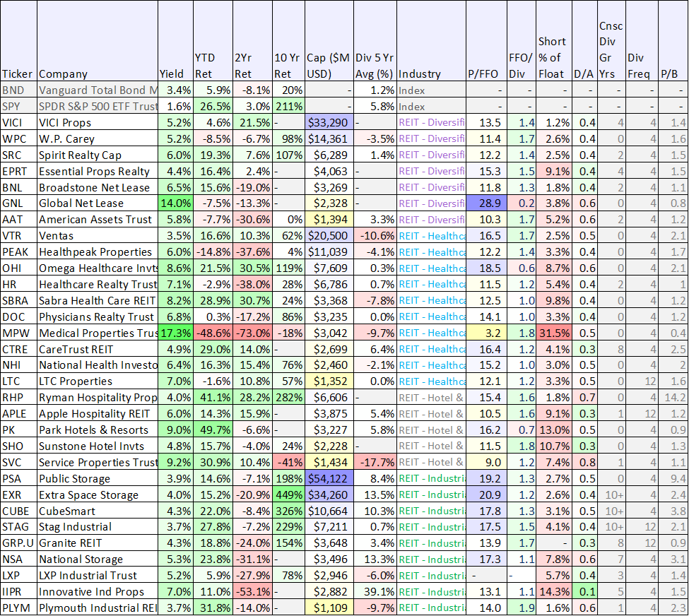
Task: Click American Assets Trust cap $1,394
Action: point(329,220)
